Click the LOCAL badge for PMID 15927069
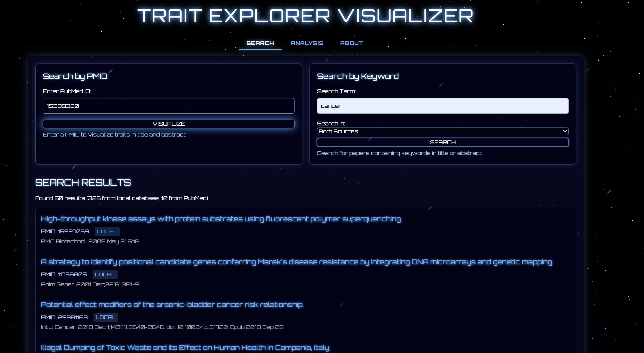 tap(107, 231)
